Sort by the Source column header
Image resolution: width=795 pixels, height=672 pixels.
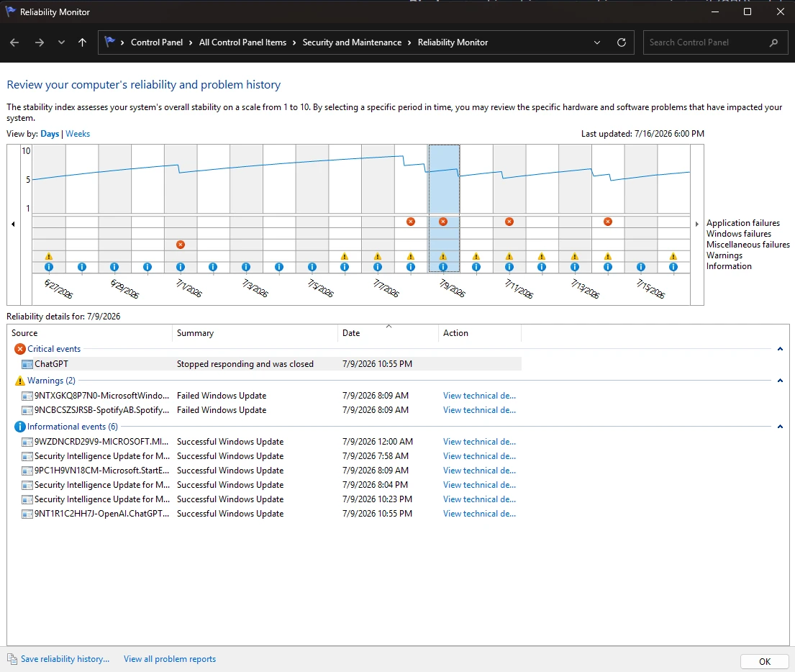click(x=90, y=333)
